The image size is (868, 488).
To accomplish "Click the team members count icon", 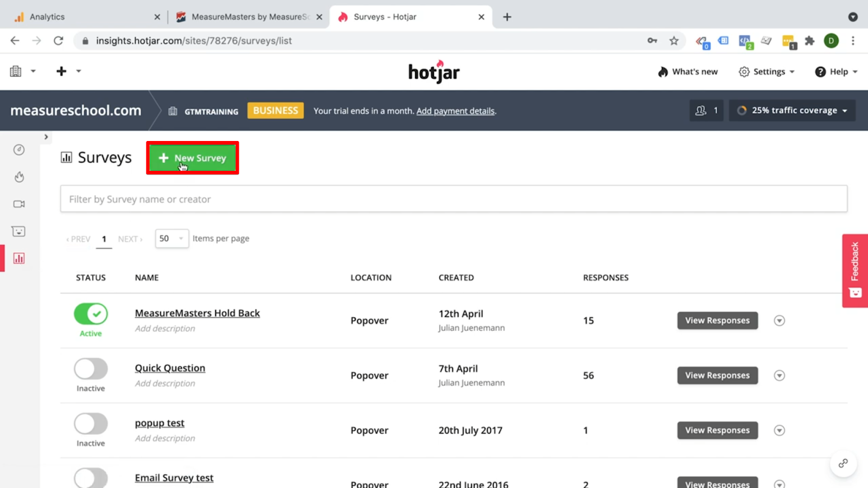I will (x=706, y=110).
